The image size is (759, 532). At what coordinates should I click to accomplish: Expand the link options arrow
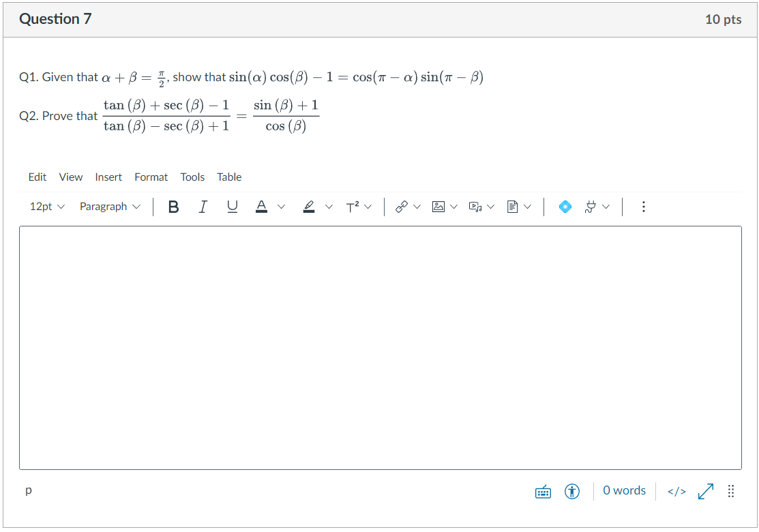(x=417, y=207)
